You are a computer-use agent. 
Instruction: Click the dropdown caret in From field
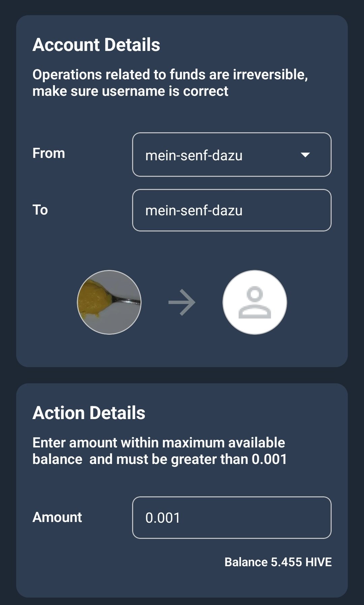point(305,155)
